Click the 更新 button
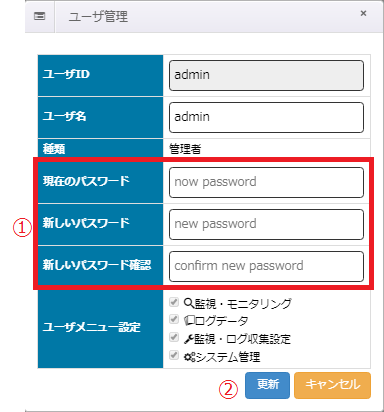Viewport: 384px width, 412px height. tap(267, 385)
